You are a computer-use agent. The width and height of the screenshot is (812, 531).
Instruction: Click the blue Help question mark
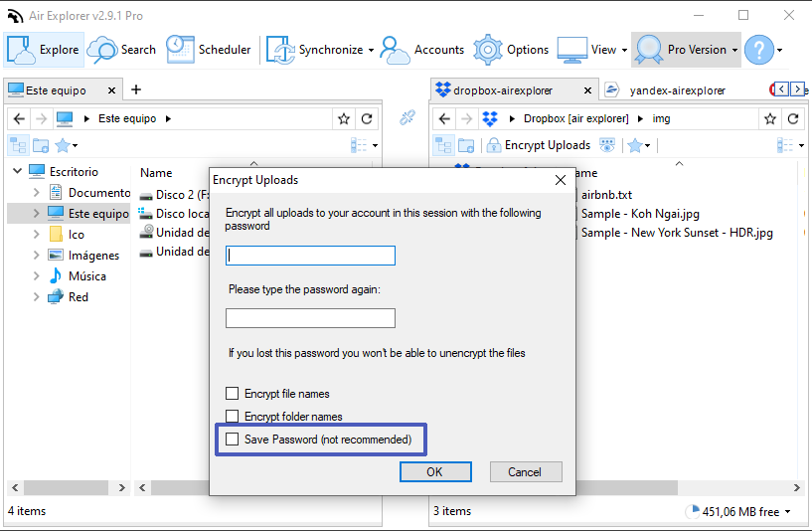click(x=758, y=50)
